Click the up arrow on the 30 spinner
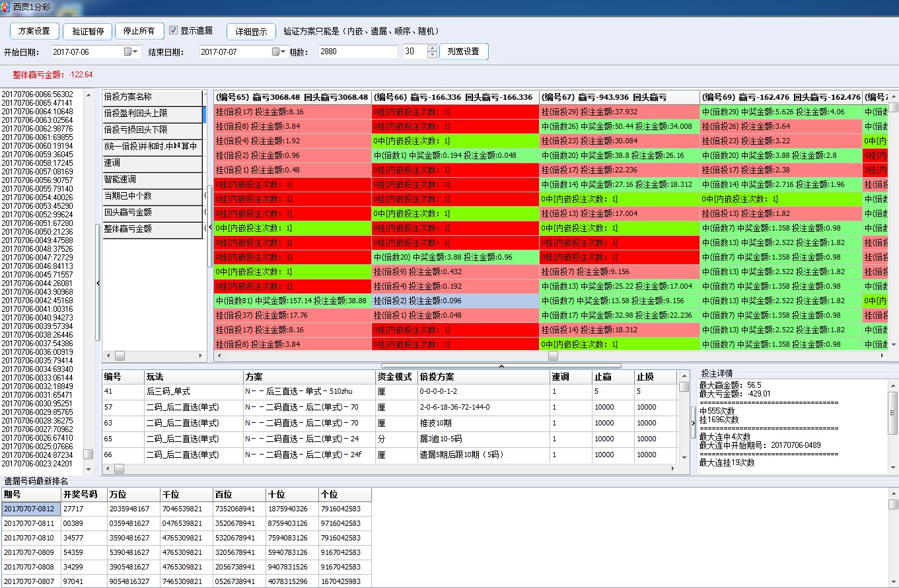Screen dimensions: 899x588 pyautogui.click(x=432, y=48)
